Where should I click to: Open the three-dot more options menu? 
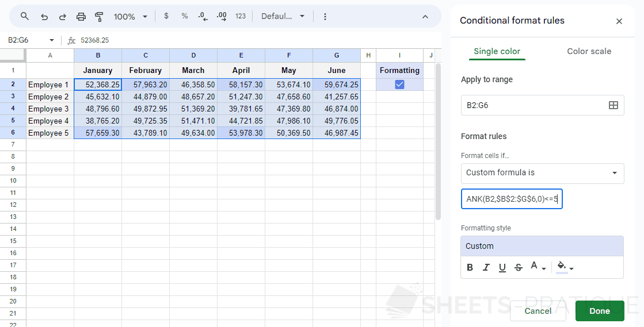pos(325,17)
